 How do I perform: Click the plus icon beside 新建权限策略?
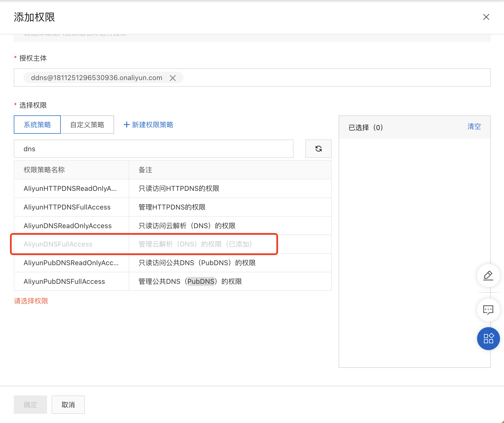(x=126, y=125)
